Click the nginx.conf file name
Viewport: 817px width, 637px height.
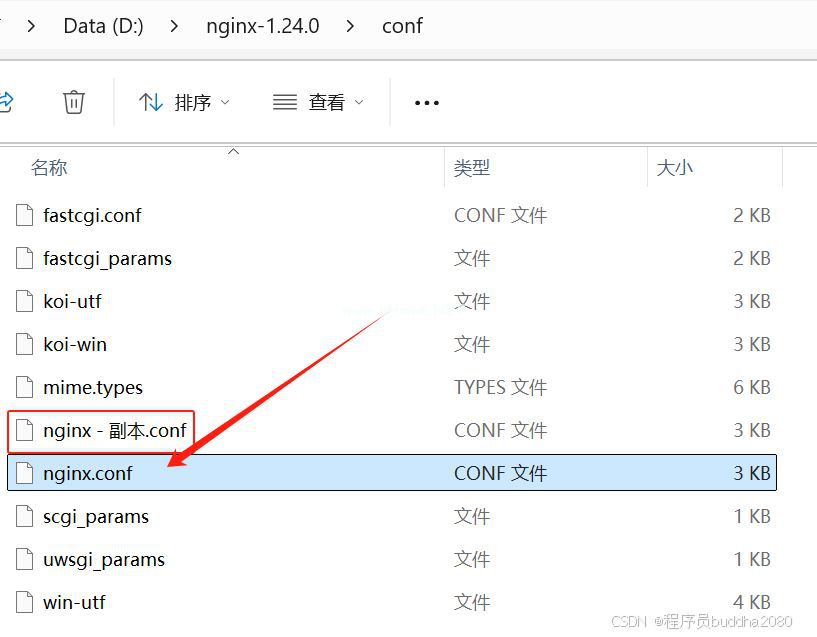click(x=88, y=473)
